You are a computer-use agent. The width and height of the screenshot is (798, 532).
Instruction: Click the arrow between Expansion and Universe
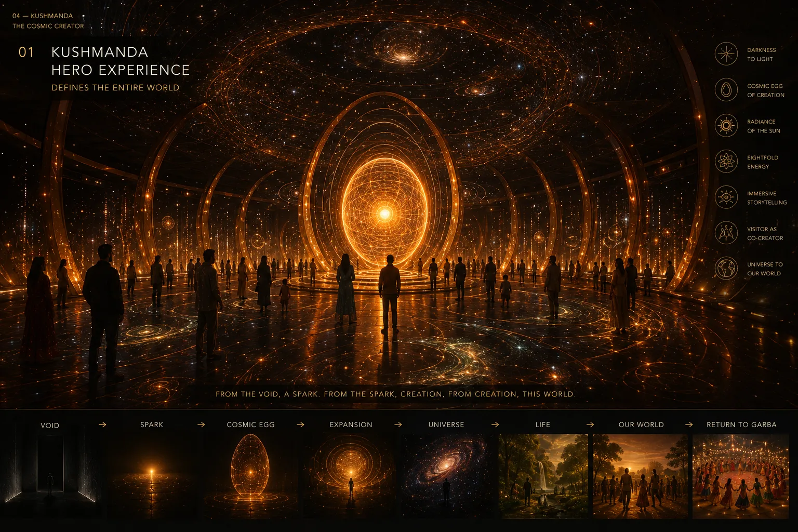[x=398, y=424]
